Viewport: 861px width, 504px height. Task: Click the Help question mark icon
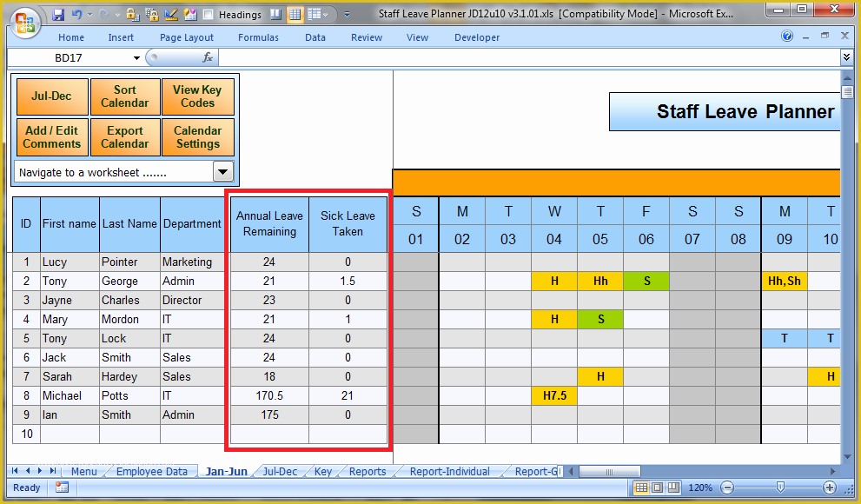click(x=787, y=36)
